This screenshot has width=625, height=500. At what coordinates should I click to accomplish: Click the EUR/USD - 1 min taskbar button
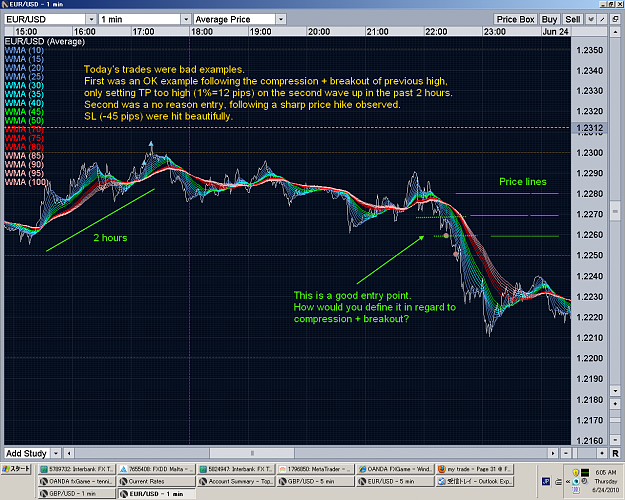pos(157,493)
